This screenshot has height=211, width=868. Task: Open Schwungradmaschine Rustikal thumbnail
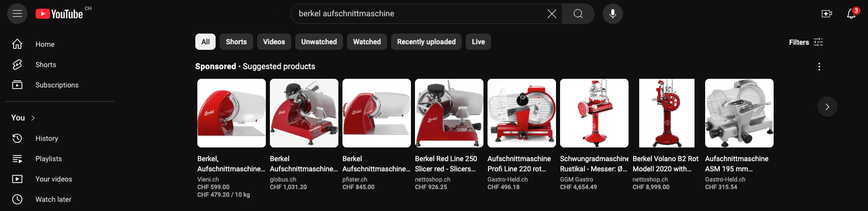click(594, 113)
